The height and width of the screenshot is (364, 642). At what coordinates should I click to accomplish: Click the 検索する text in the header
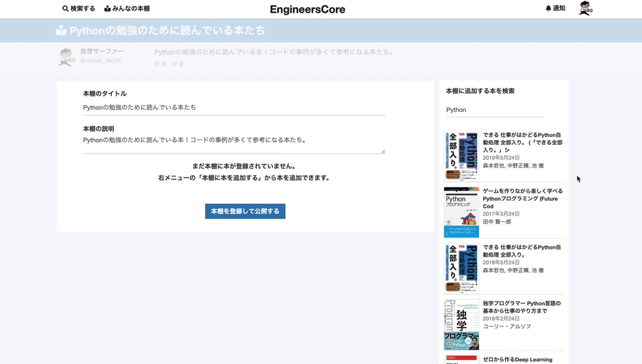(x=83, y=9)
